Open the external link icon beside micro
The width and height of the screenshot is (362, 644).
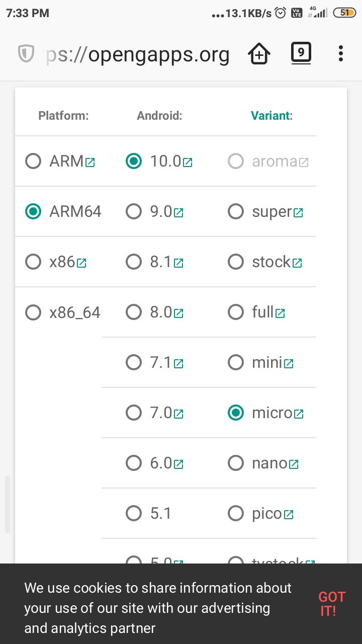(x=299, y=414)
